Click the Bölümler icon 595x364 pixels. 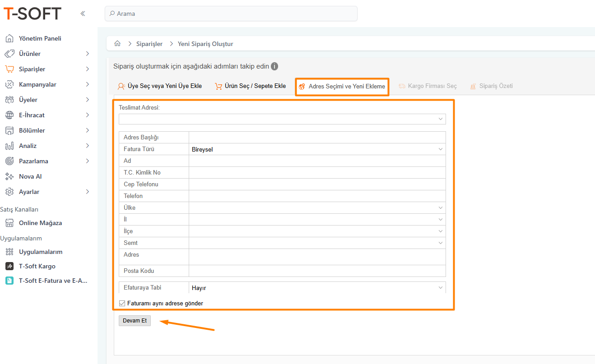[x=9, y=130]
